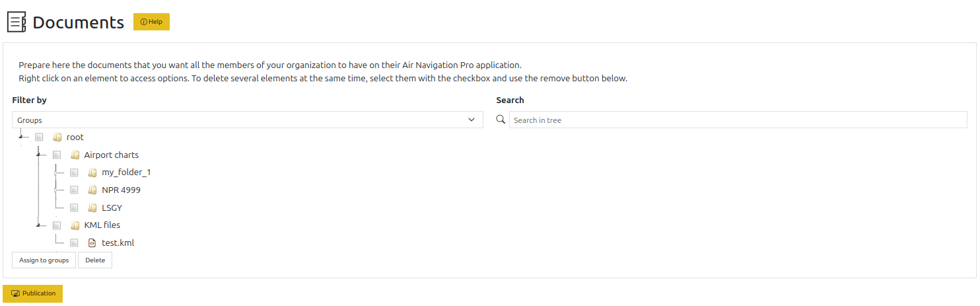Screen dimensions: 980x306
Task: Click the Search in tree input field
Action: click(738, 120)
